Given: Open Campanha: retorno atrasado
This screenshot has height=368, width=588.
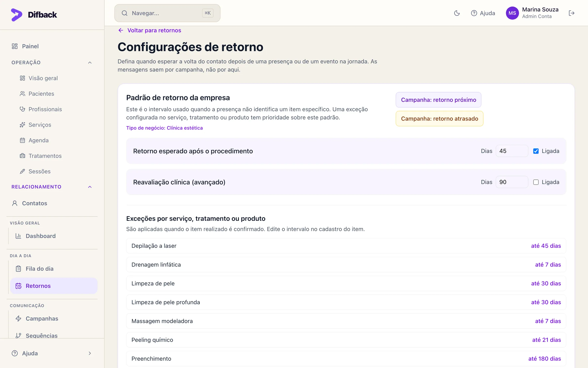Looking at the screenshot, I should point(439,119).
